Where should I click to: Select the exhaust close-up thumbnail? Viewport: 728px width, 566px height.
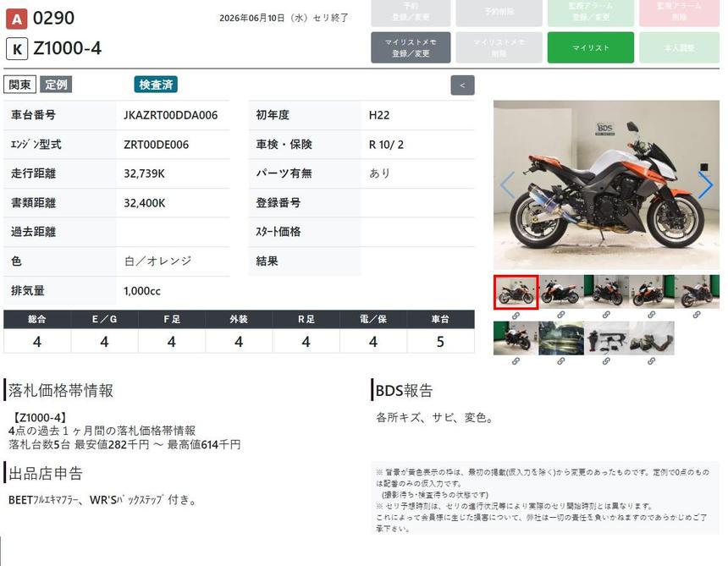[561, 338]
